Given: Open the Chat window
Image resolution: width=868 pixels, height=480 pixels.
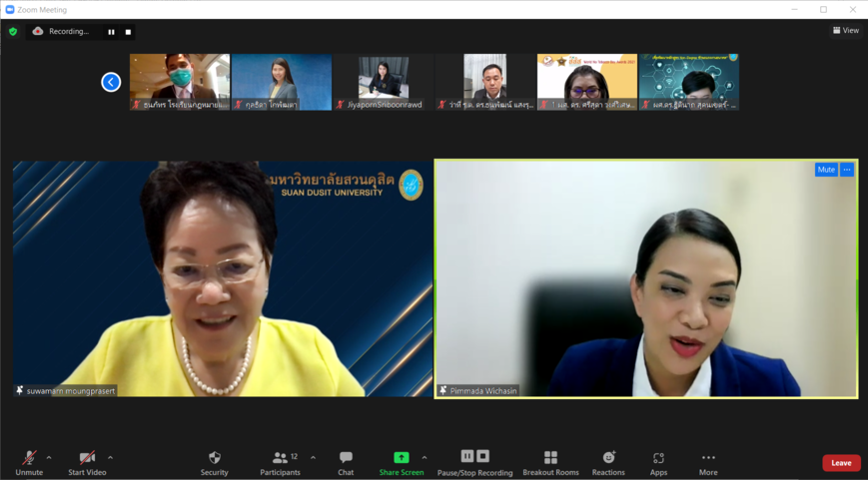Looking at the screenshot, I should pyautogui.click(x=346, y=462).
